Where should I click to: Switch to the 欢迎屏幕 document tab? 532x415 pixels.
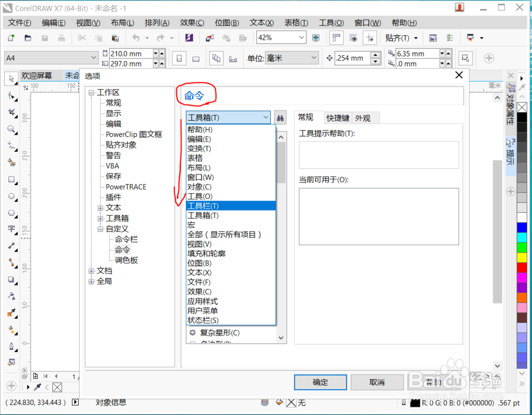tap(37, 76)
